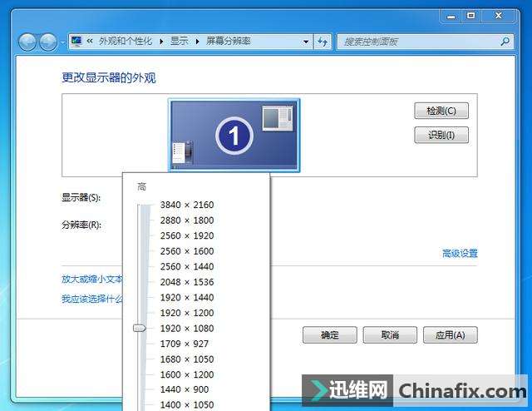Click the 放大或缩小文本 link
Viewport: 532px width, 411px height.
click(92, 280)
